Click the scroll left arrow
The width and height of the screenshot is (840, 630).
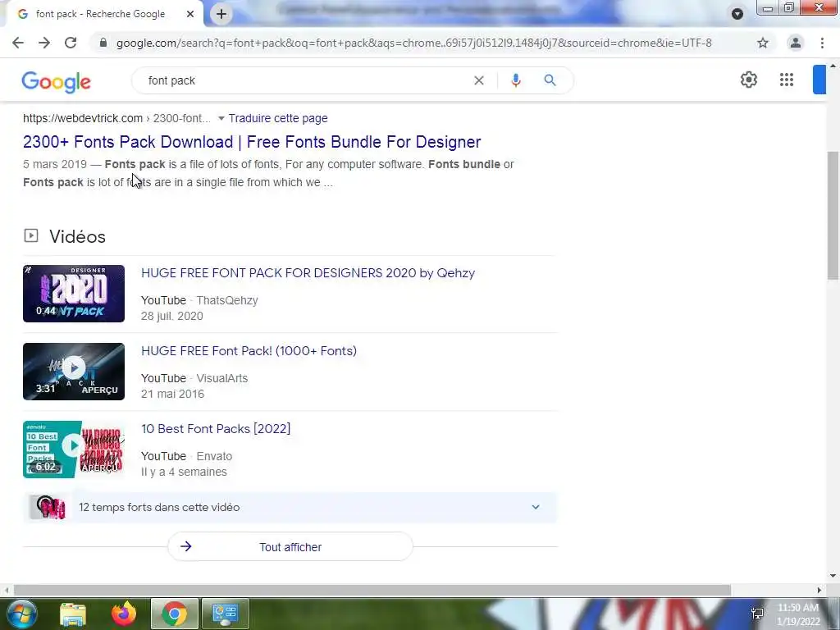click(x=7, y=590)
